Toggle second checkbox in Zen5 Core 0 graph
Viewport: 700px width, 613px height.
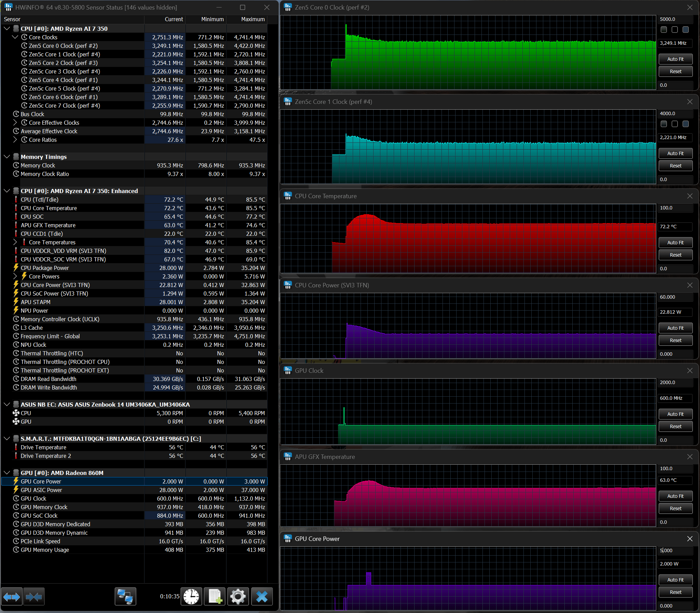[x=675, y=29]
